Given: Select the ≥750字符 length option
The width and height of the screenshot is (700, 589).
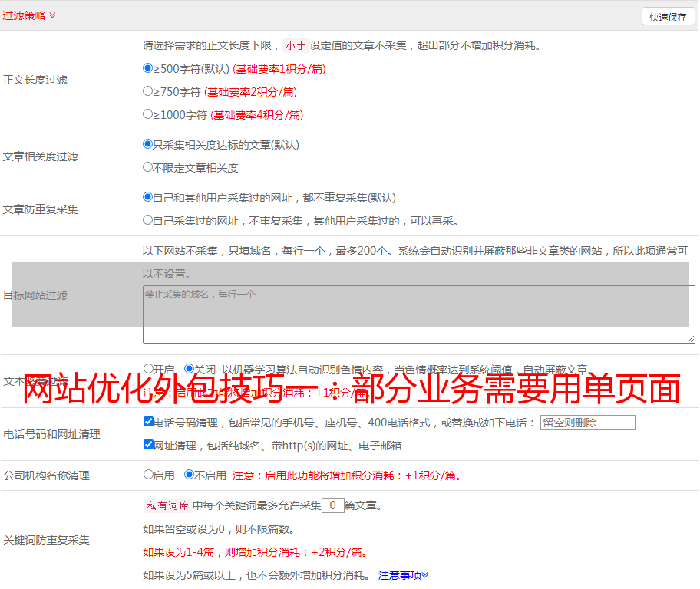Looking at the screenshot, I should tap(148, 91).
